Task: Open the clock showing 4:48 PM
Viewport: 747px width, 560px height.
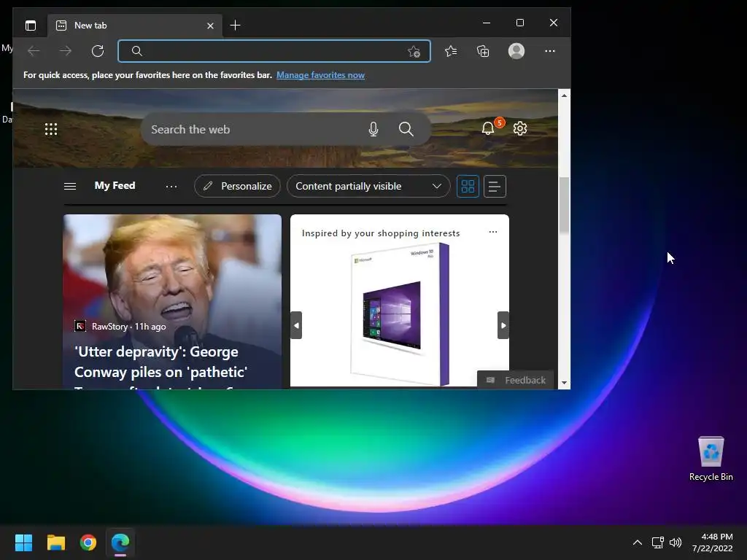Action: click(712, 542)
